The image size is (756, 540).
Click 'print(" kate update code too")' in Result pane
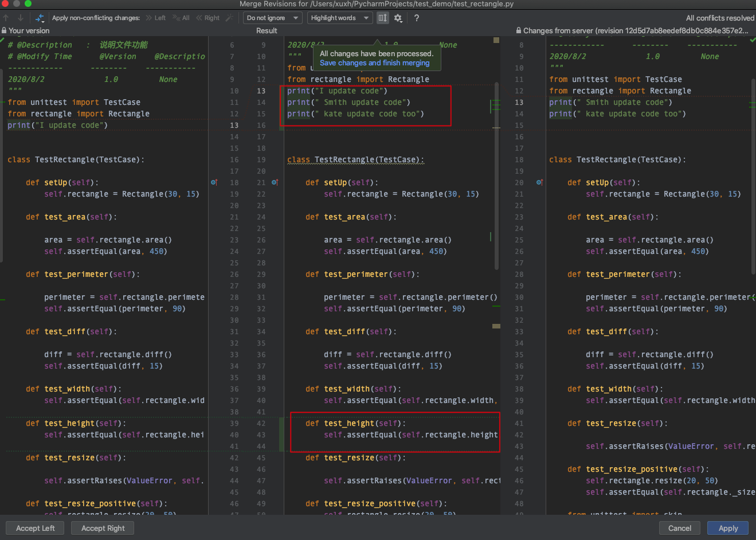coord(355,114)
